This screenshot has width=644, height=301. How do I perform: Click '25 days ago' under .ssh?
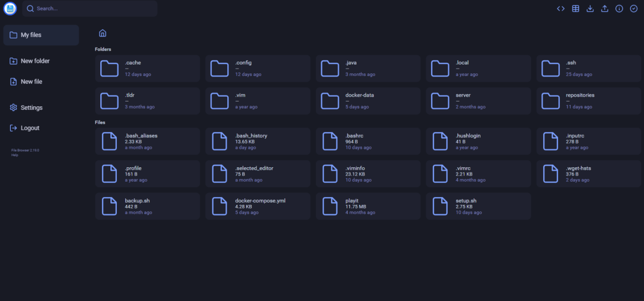579,75
